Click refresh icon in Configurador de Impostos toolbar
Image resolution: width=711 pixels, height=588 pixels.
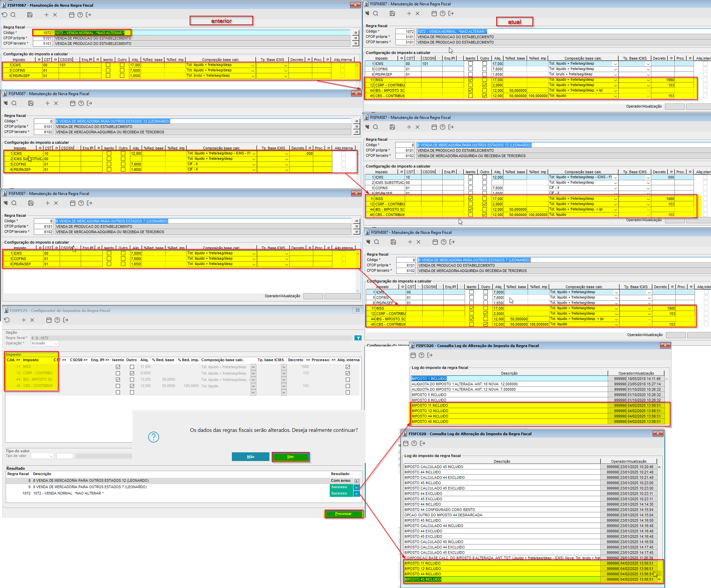[7, 320]
